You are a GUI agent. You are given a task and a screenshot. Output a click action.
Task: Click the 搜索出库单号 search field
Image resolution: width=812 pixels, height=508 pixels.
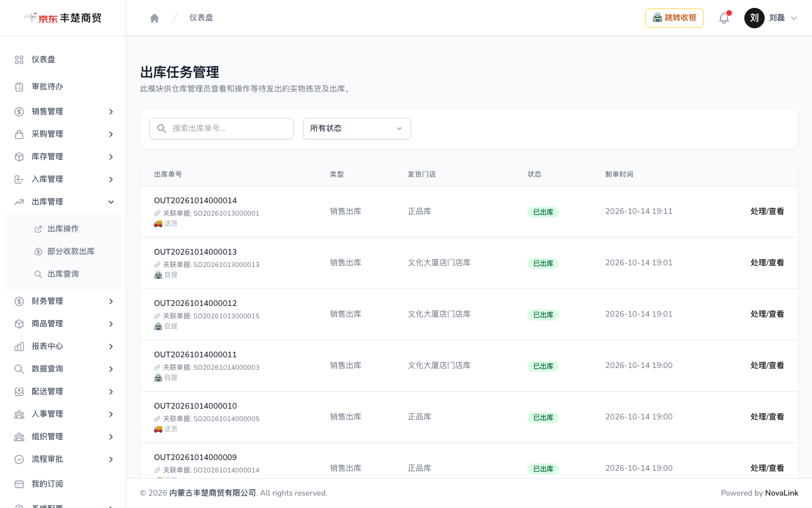click(222, 129)
